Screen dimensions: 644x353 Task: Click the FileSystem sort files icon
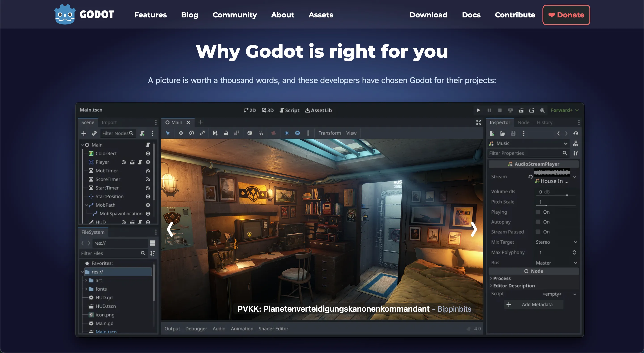pyautogui.click(x=153, y=253)
